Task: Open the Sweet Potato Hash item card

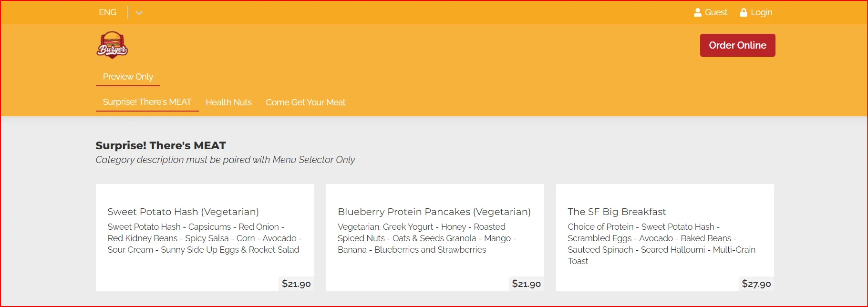Action: tap(205, 237)
